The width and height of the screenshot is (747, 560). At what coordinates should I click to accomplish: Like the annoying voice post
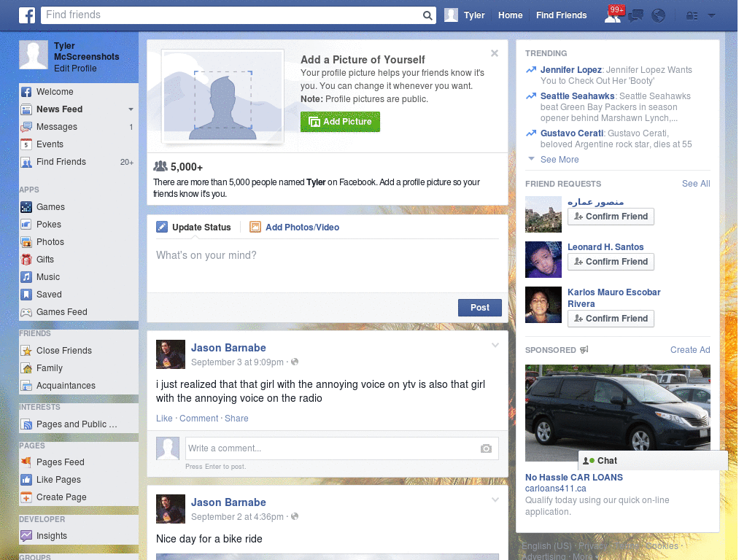(164, 419)
